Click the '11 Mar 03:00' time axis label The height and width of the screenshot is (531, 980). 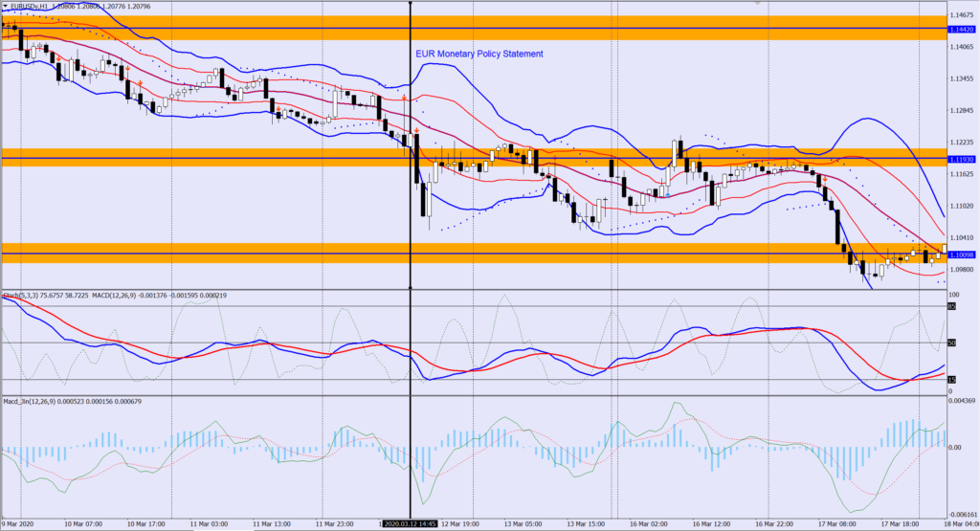coord(209,524)
